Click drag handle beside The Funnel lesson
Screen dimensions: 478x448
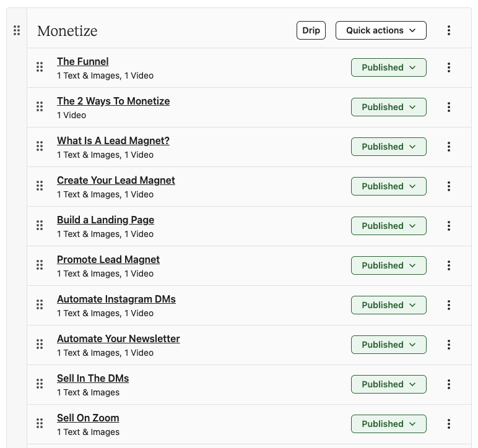click(40, 67)
